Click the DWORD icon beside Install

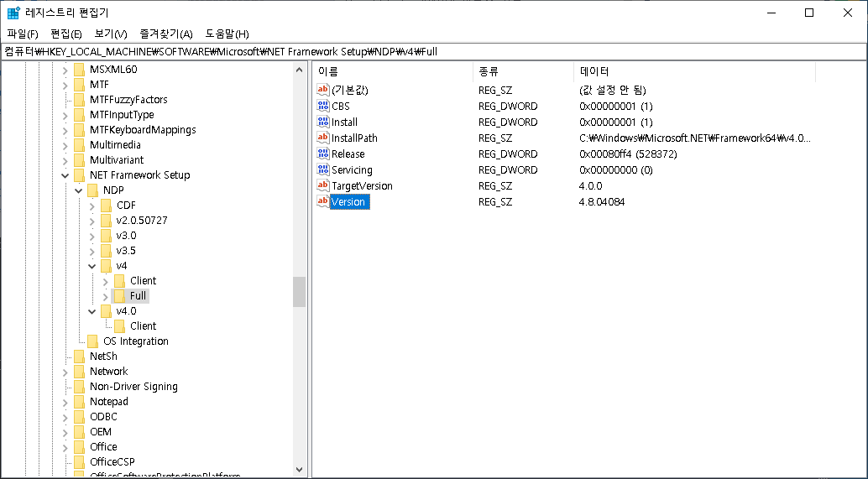tap(322, 122)
